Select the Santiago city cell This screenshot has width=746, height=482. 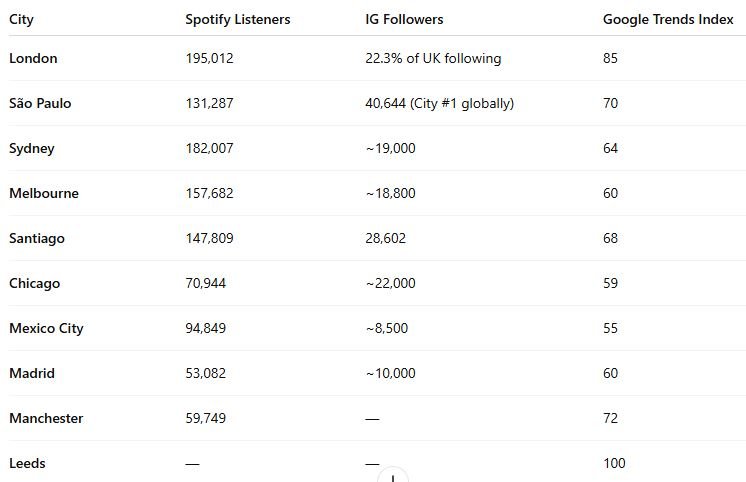[x=37, y=238]
